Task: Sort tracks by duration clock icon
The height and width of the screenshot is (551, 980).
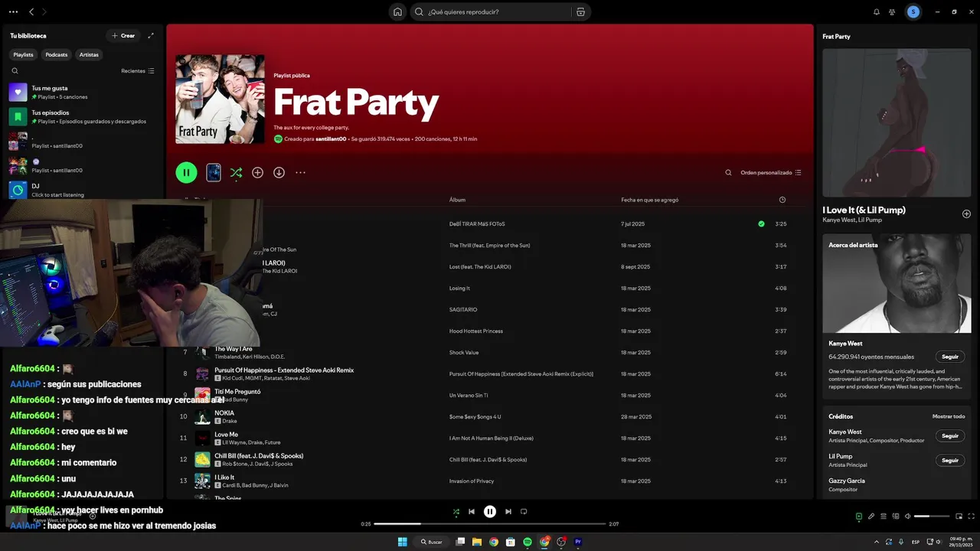Action: point(782,200)
